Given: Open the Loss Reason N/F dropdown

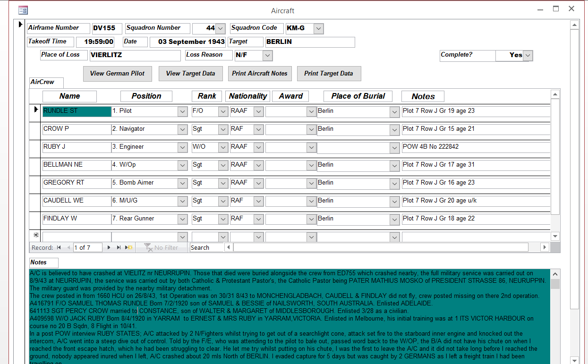Looking at the screenshot, I should (268, 56).
